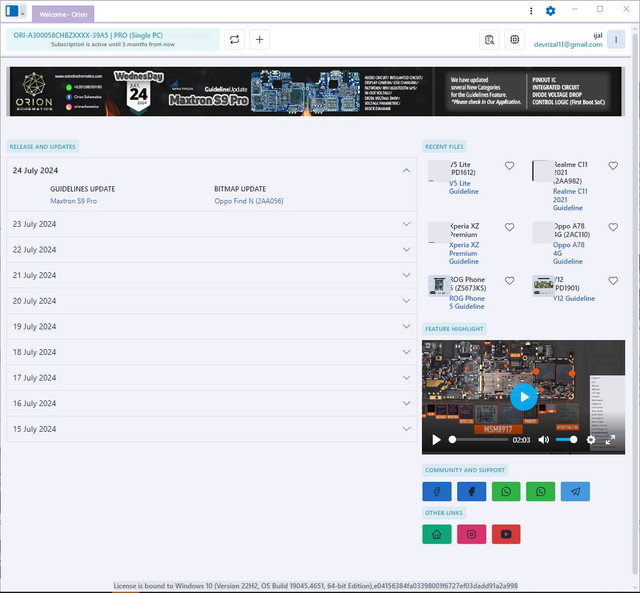Click the sidebar panel toggle icon
The width and height of the screenshot is (640, 593).
click(12, 11)
